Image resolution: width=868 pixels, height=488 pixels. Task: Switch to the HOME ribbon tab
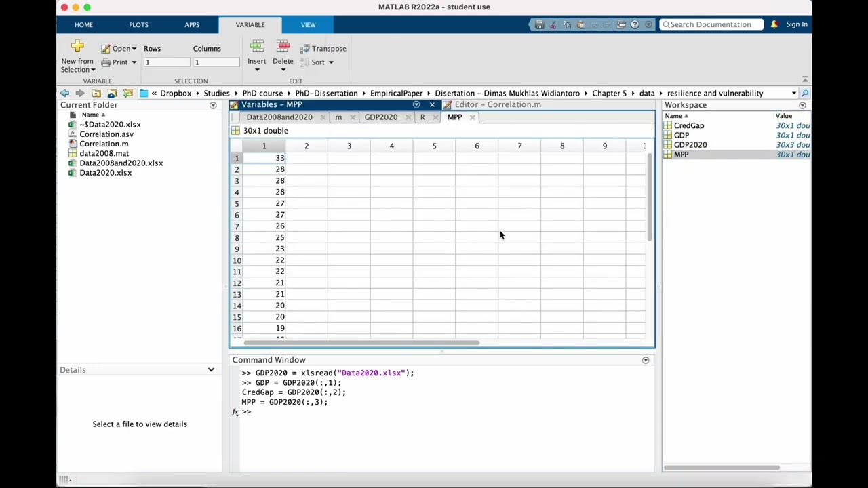coord(83,24)
